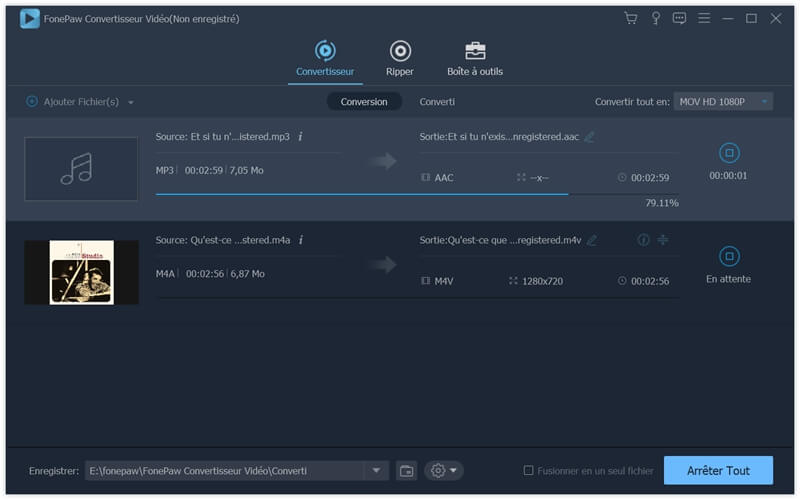Click the En attente status text
Image resolution: width=800 pixels, height=500 pixels.
[x=729, y=279]
